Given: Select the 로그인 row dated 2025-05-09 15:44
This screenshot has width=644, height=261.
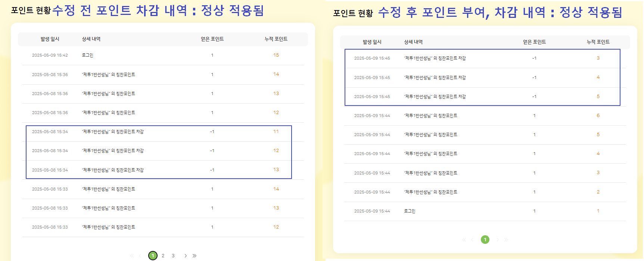Looking at the screenshot, I should click(x=410, y=211).
